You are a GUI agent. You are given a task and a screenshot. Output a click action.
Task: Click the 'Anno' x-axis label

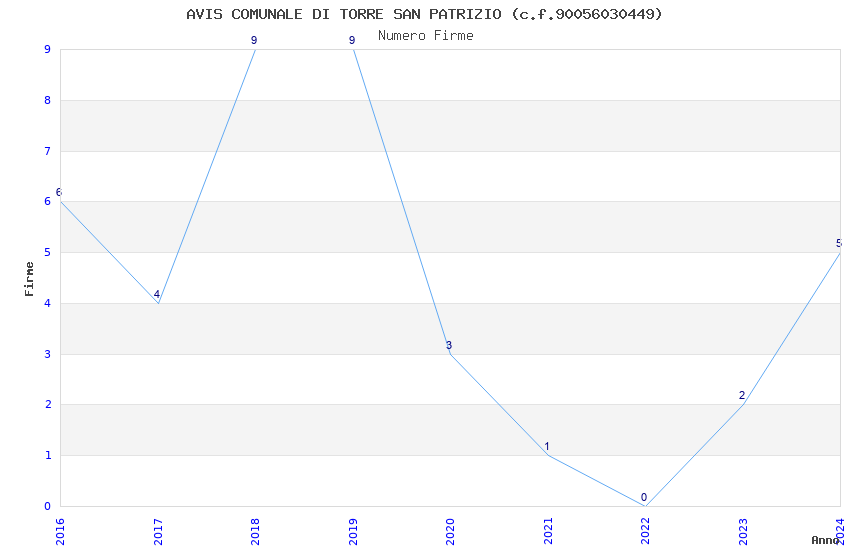(825, 540)
